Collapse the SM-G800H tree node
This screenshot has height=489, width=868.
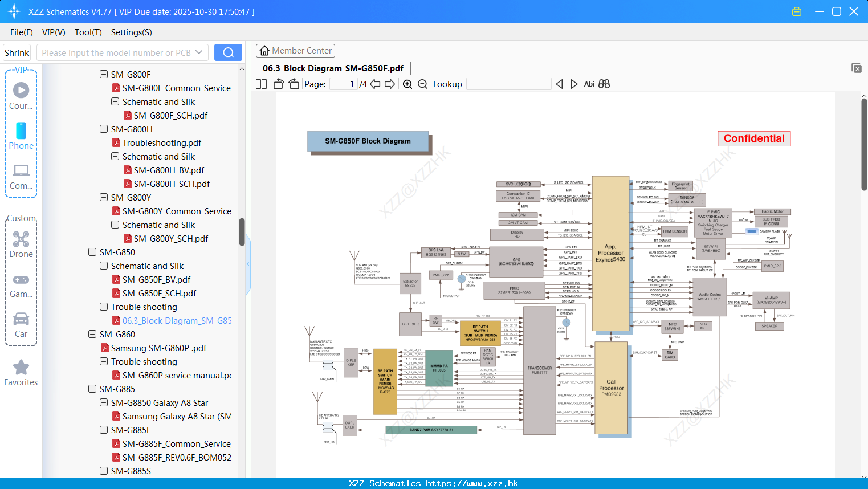[x=104, y=129]
